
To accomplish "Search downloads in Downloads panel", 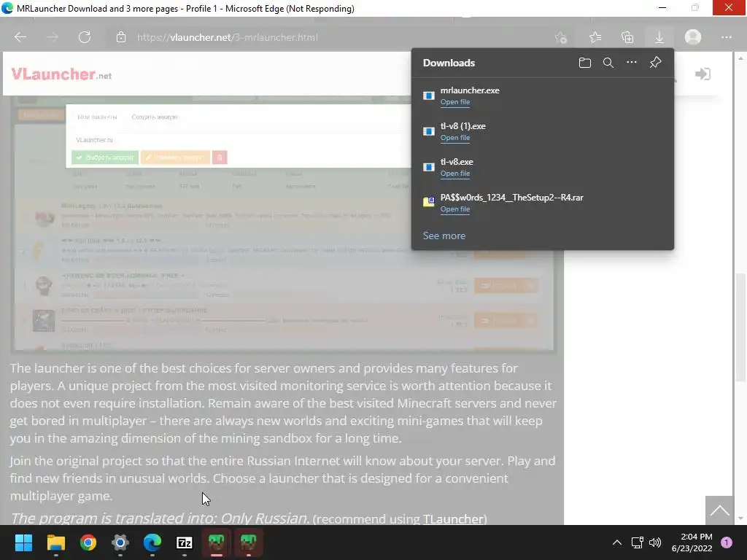I will pos(608,63).
